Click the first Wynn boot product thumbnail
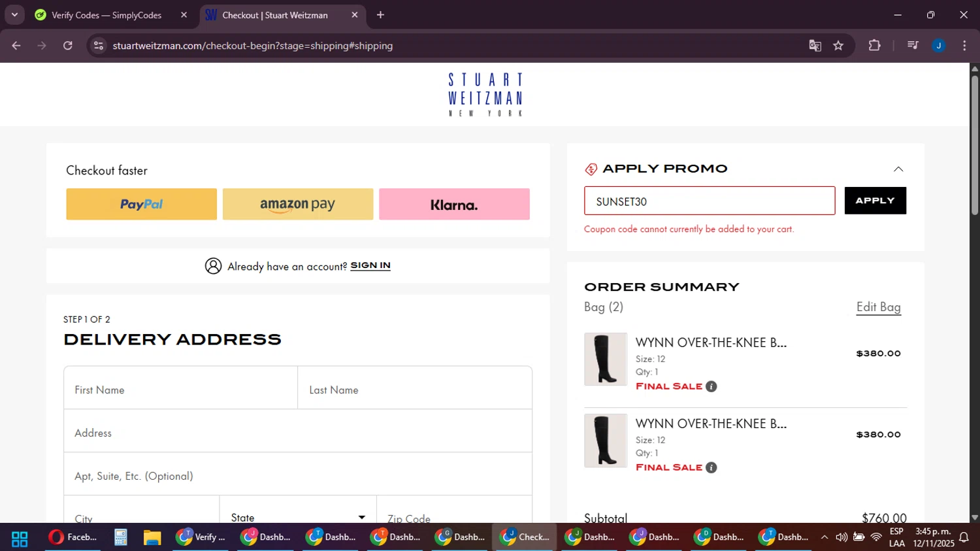This screenshot has height=551, width=980. pyautogui.click(x=605, y=359)
